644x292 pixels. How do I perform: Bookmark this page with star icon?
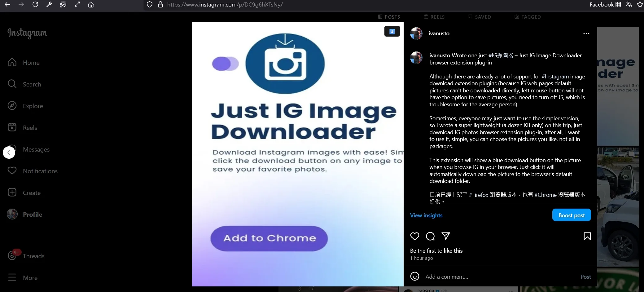coord(640,5)
